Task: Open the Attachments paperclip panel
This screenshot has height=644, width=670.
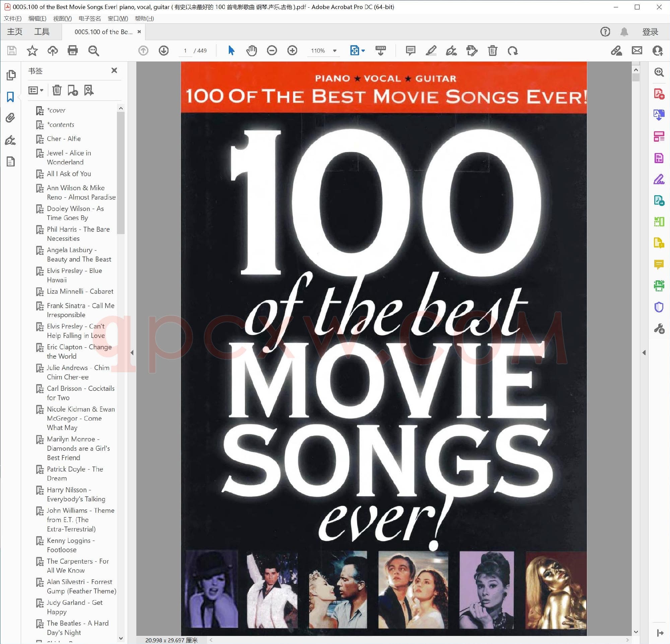Action: pyautogui.click(x=11, y=118)
